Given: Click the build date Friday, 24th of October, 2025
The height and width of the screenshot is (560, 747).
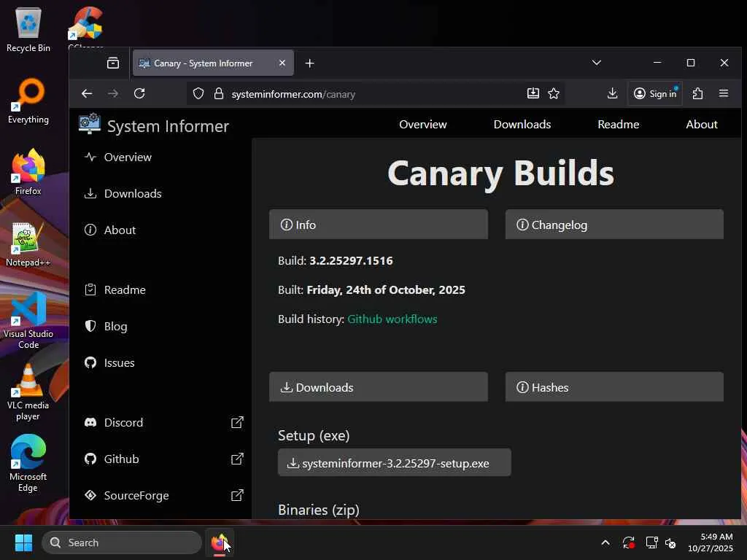Looking at the screenshot, I should pos(386,290).
